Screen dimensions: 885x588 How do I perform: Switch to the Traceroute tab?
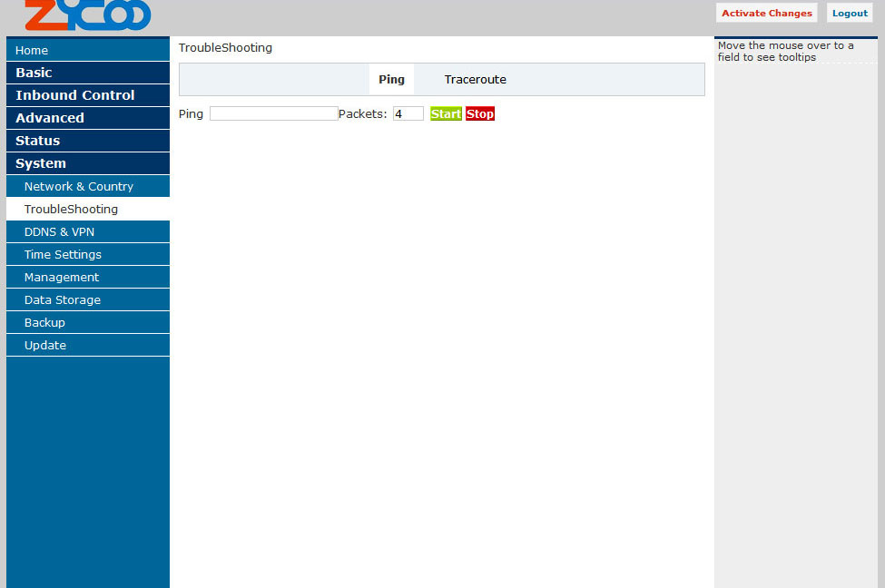point(475,80)
